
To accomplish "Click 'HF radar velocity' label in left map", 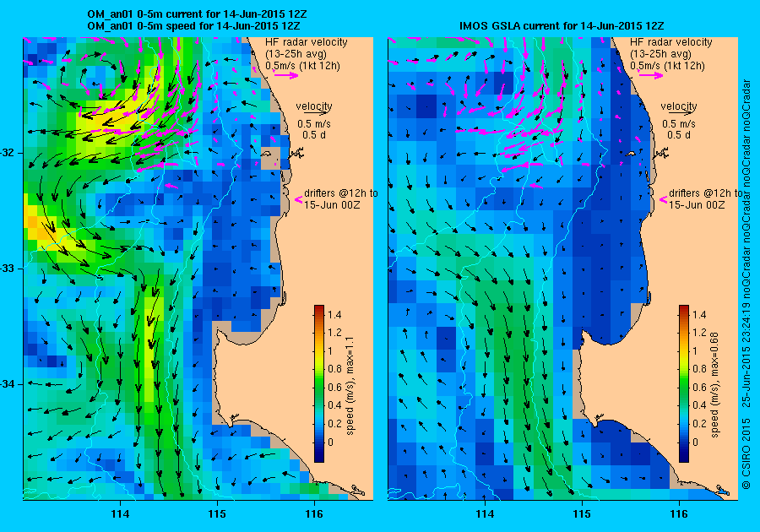I will [x=307, y=42].
